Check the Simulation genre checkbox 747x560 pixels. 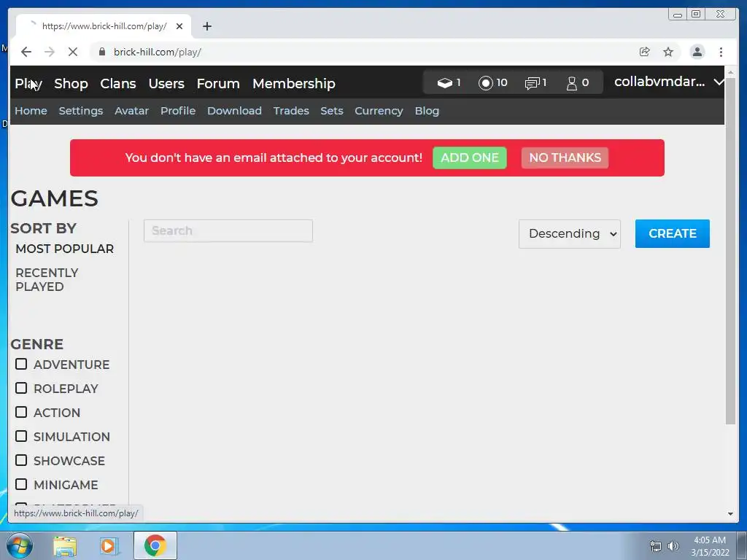pos(21,436)
